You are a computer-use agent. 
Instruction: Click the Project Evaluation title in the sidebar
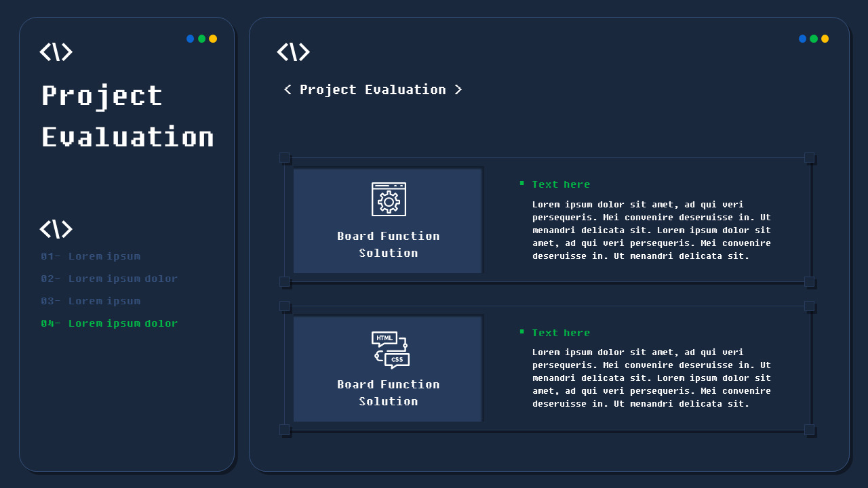point(127,116)
